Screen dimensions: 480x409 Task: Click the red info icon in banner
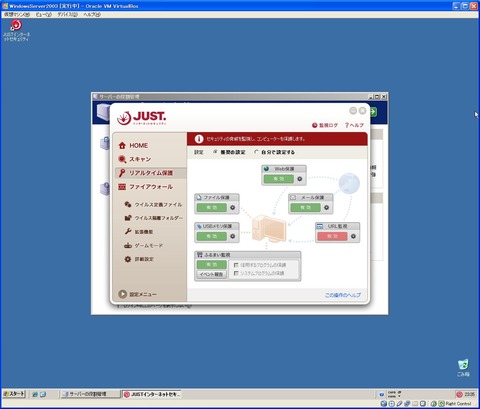point(199,139)
